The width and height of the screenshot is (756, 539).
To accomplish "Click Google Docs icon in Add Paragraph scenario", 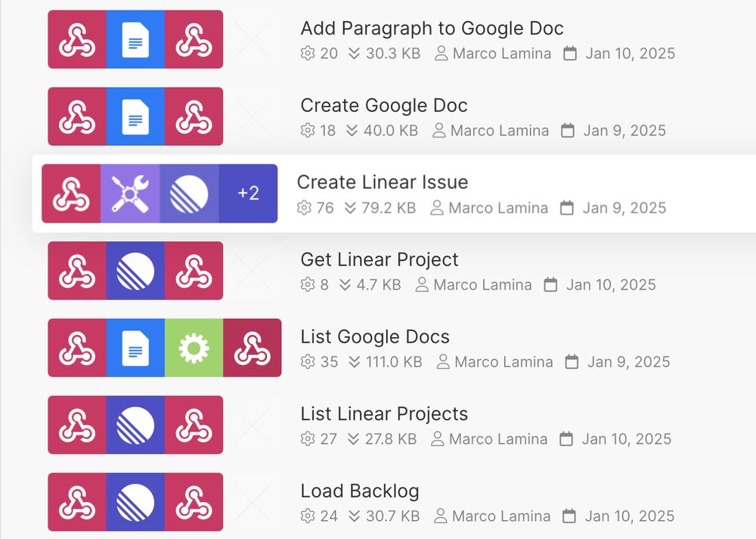I will click(x=135, y=39).
